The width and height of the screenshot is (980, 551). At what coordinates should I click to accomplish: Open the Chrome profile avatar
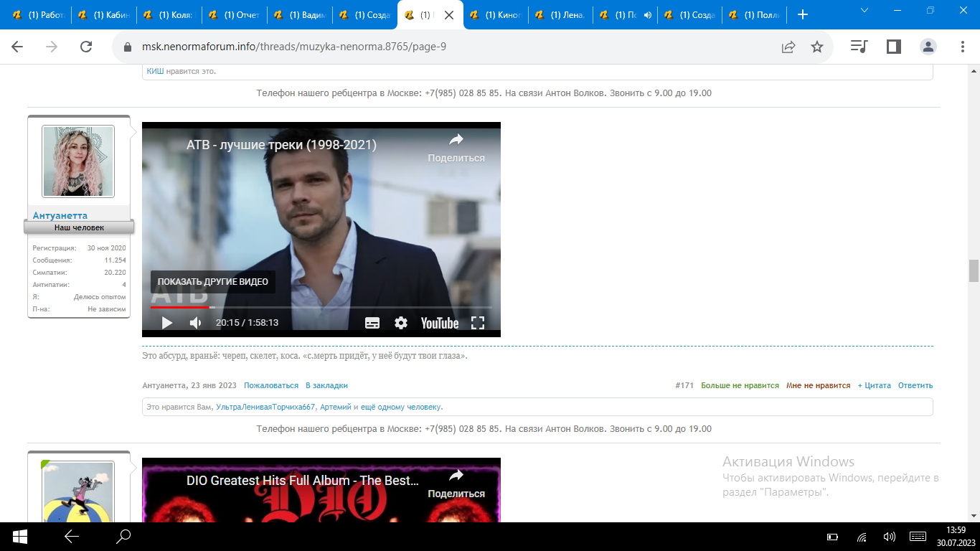tap(928, 47)
